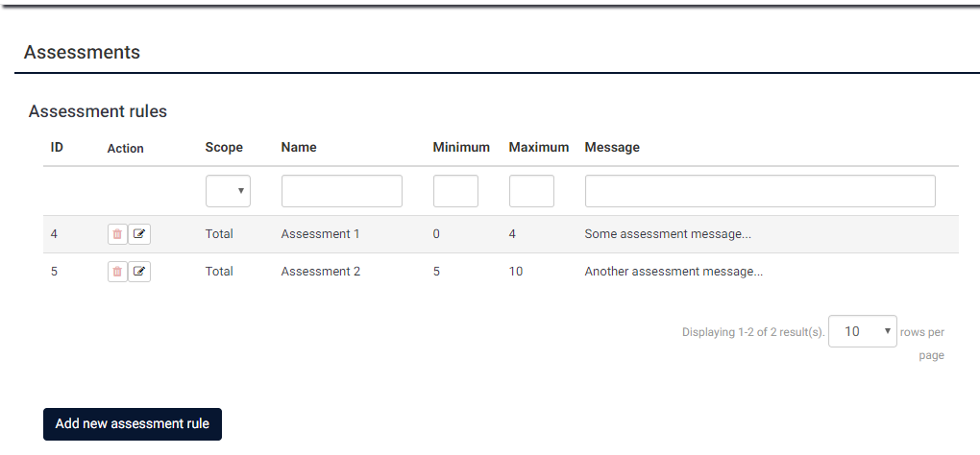This screenshot has width=980, height=455.
Task: Delete assessment rule with ID 4
Action: pyautogui.click(x=117, y=234)
